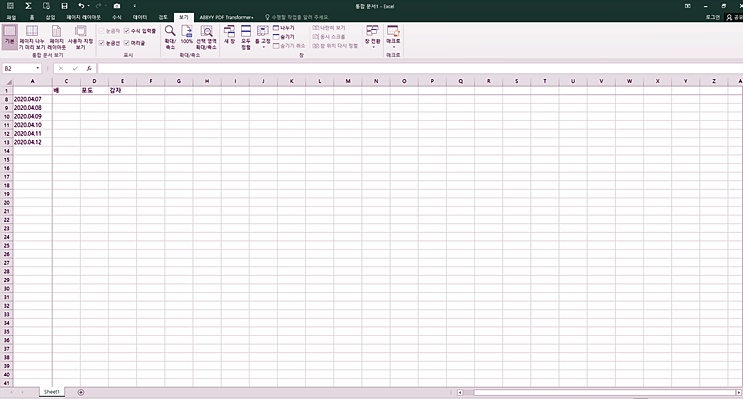Toggle the 수식 입력줄 formula bar checkbox
The image size is (743, 399).
[140, 31]
